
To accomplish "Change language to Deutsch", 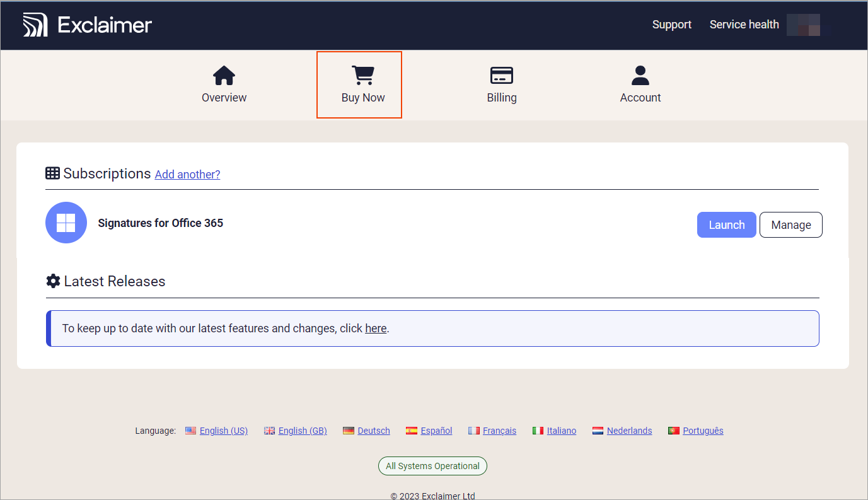I will [373, 431].
